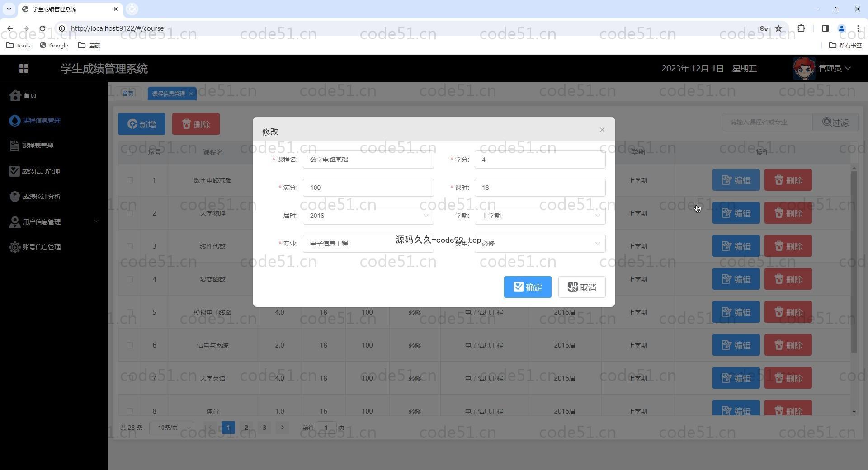Viewport: 868px width, 470px height.
Task: Click the 专业 input field
Action: coord(368,244)
